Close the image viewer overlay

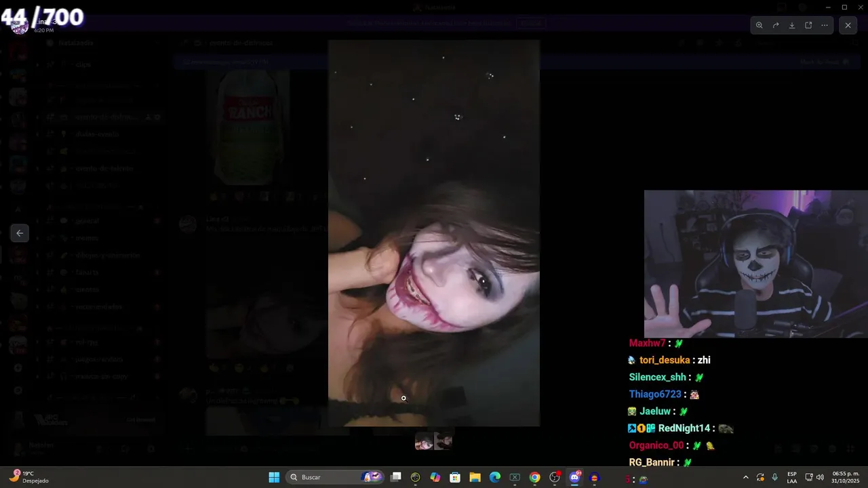pyautogui.click(x=848, y=25)
